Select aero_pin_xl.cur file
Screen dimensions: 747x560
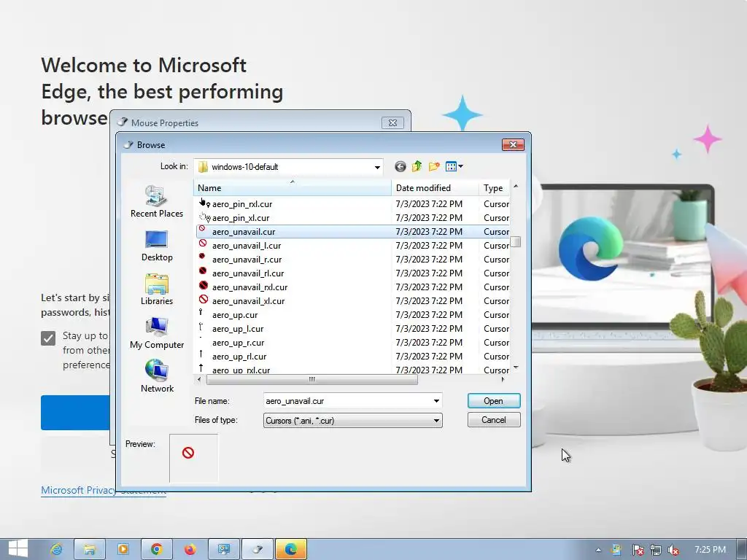[353, 217]
